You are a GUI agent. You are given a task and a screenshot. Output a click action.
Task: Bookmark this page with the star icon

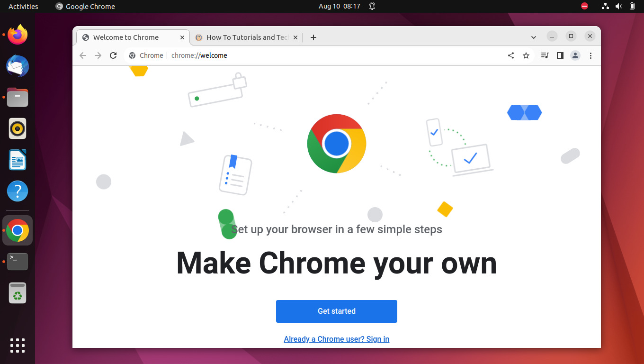click(526, 55)
